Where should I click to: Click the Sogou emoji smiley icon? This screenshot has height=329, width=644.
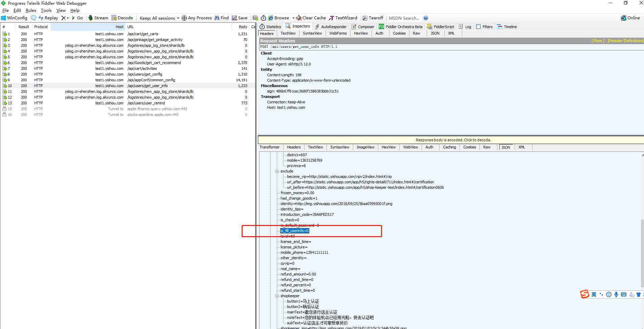coord(609,294)
